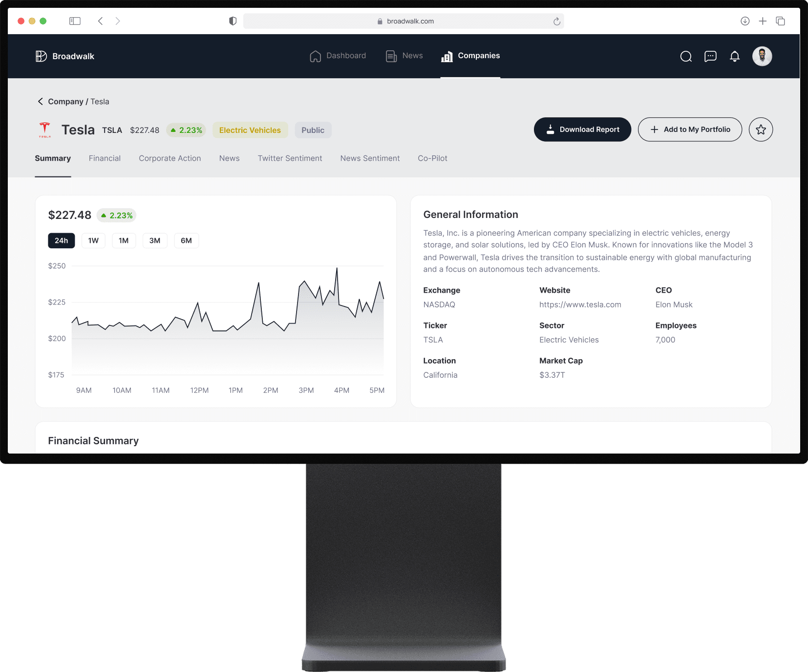Click the $3.37T market cap value
This screenshot has width=808, height=672.
pos(552,375)
